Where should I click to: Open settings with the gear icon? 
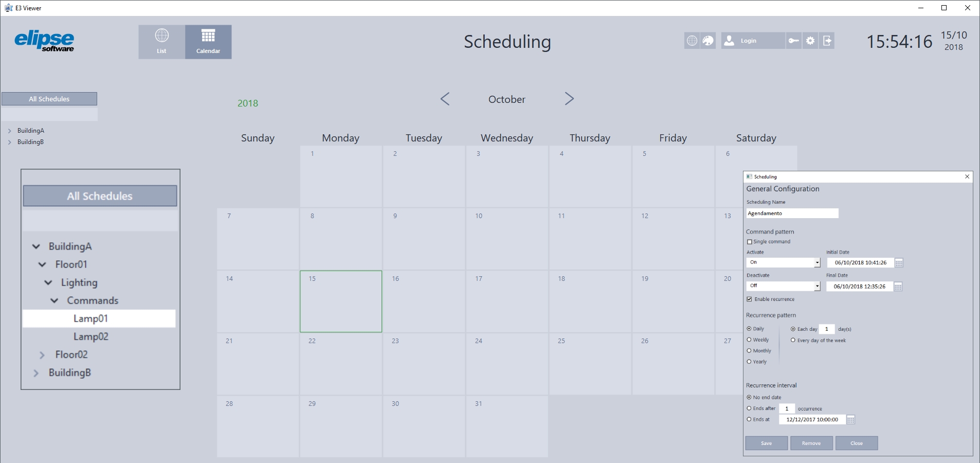pyautogui.click(x=810, y=41)
